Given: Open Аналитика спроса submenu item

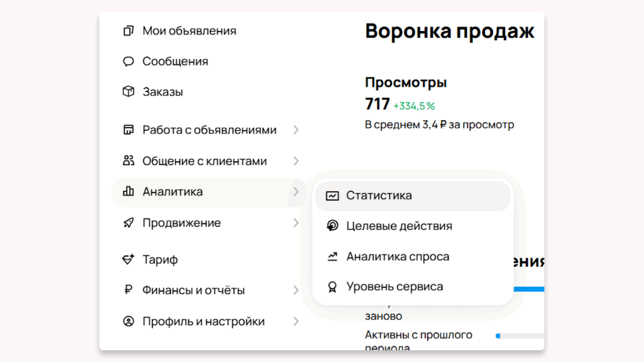Looking at the screenshot, I should pos(397,256).
